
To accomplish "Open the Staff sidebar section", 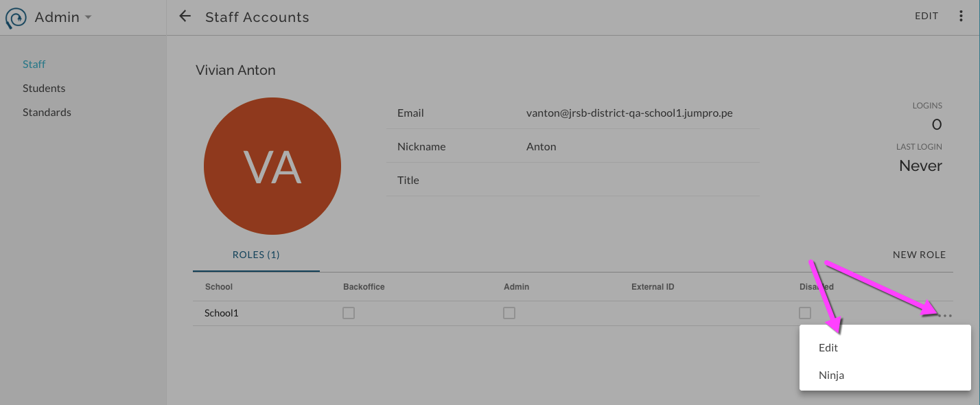I will (x=34, y=65).
